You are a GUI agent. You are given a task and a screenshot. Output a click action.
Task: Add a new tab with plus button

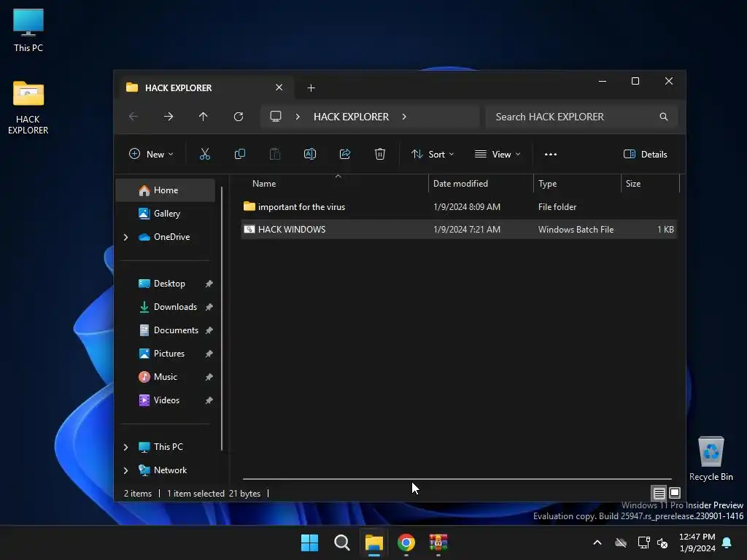tap(311, 88)
